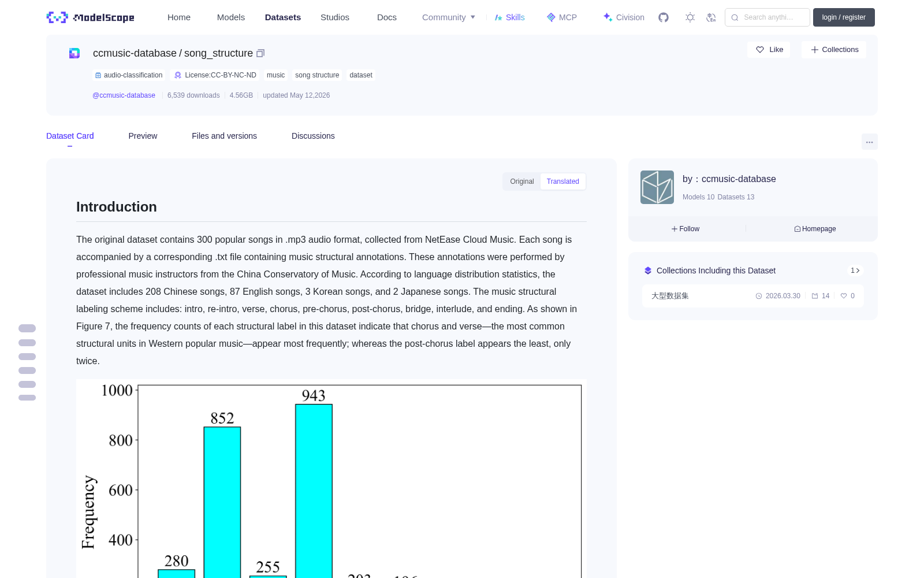
Task: Click the audio-classification tag icon
Action: click(98, 75)
